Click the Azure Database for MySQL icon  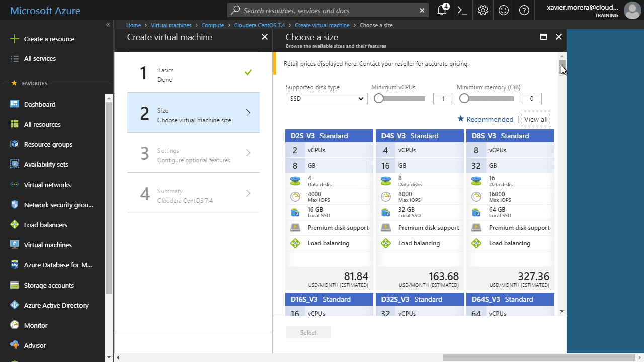pos(15,265)
